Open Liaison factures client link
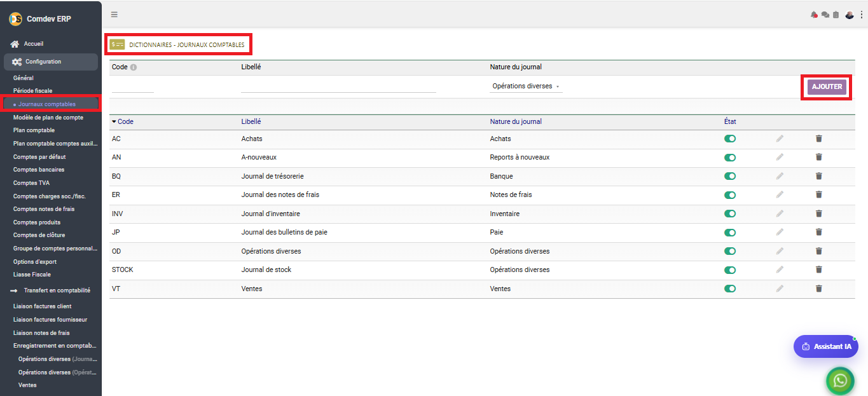Image resolution: width=868 pixels, height=396 pixels. point(43,306)
